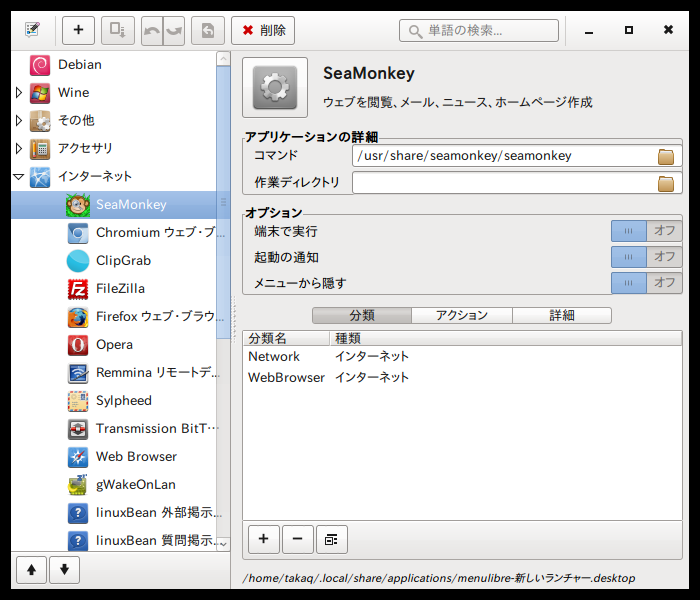Select the Debian tree item
Viewport: 700px width, 600px height.
(114, 65)
